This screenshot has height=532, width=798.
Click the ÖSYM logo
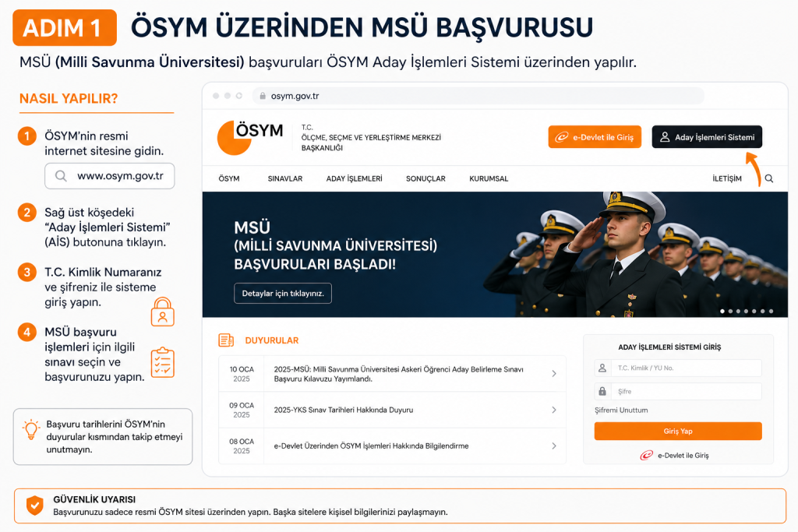(x=250, y=137)
